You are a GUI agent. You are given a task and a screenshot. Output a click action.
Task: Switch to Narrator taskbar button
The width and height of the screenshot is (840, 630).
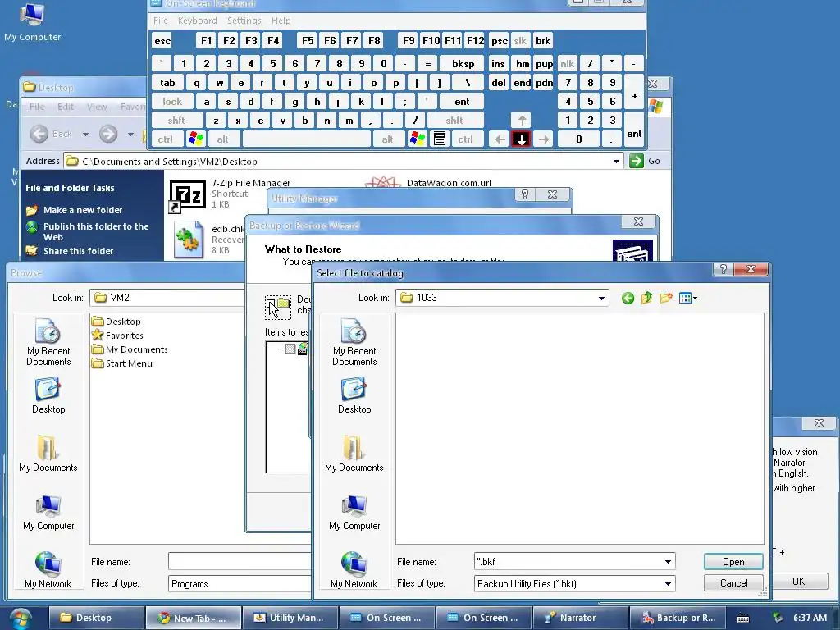[x=580, y=618]
